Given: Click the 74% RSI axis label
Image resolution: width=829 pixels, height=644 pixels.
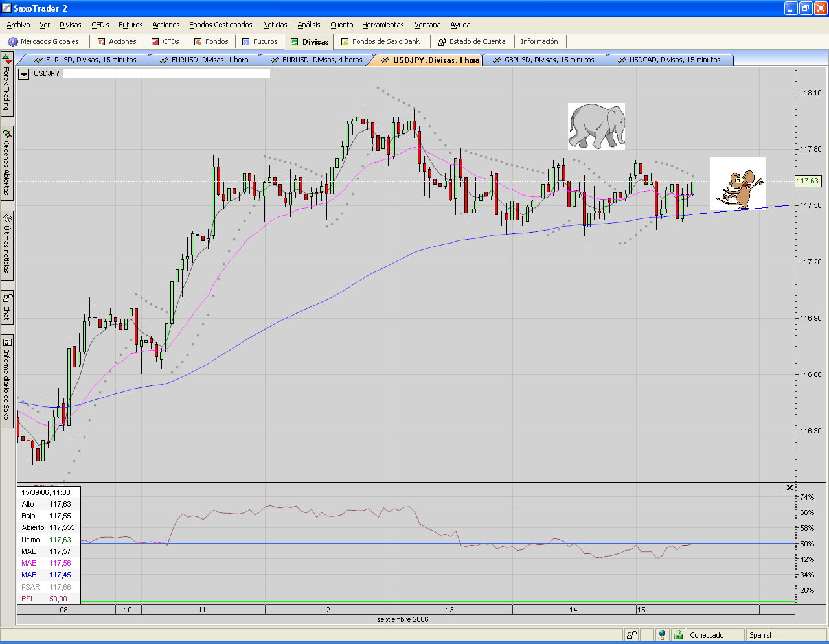Looking at the screenshot, I should click(807, 497).
